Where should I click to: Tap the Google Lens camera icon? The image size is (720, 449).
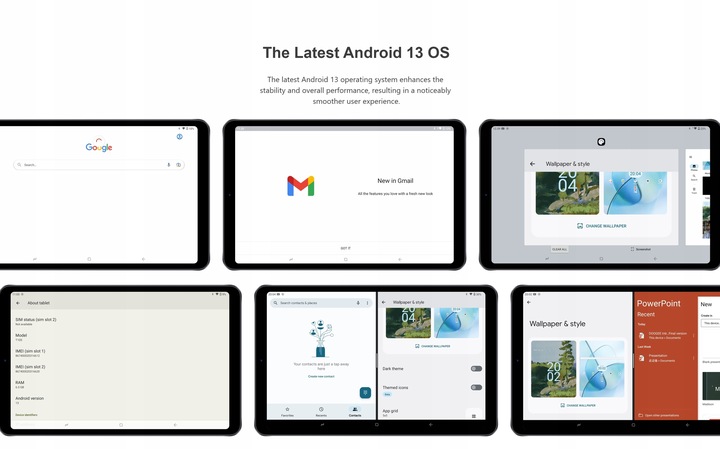point(178,164)
